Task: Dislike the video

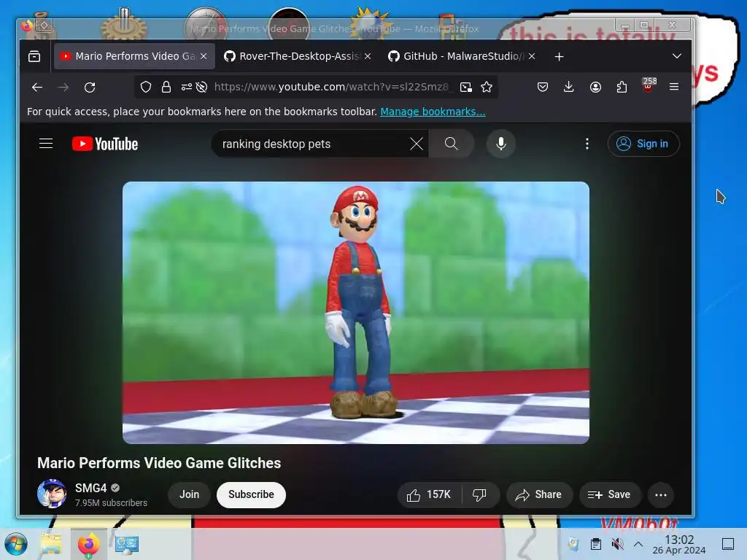Action: pyautogui.click(x=480, y=495)
